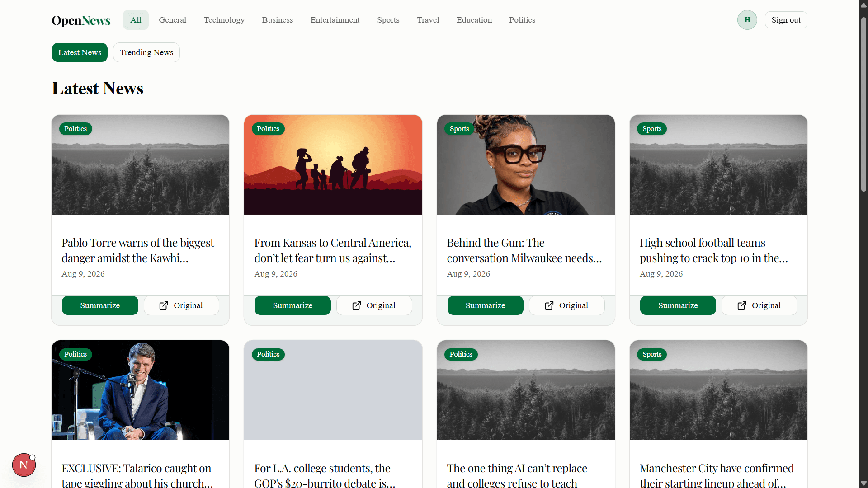This screenshot has width=868, height=488.
Task: Click Sports badge on Behind the Gun card
Action: [x=459, y=129]
